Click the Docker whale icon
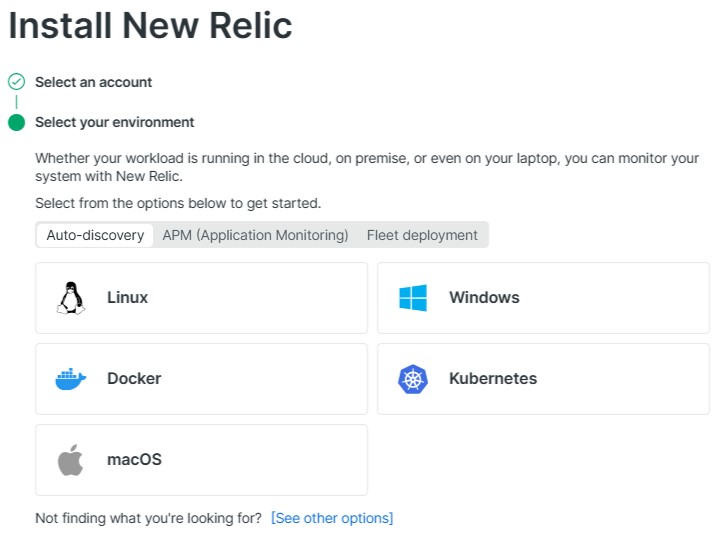Image resolution: width=723 pixels, height=547 pixels. point(70,379)
